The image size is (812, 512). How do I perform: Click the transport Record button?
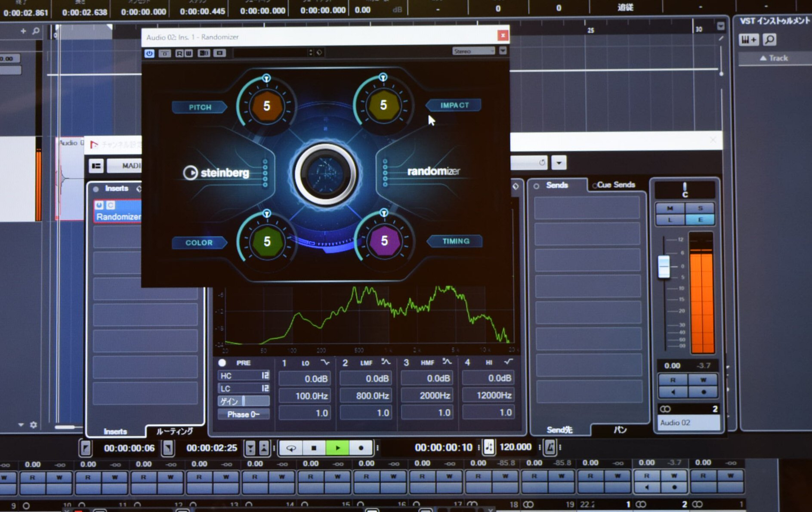pos(361,448)
